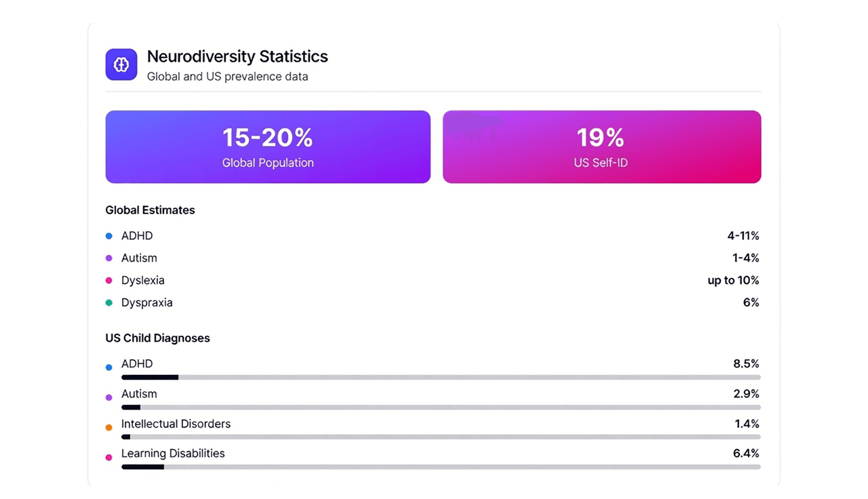
Task: Click the Autism 2.9% progress bar
Action: 441,407
